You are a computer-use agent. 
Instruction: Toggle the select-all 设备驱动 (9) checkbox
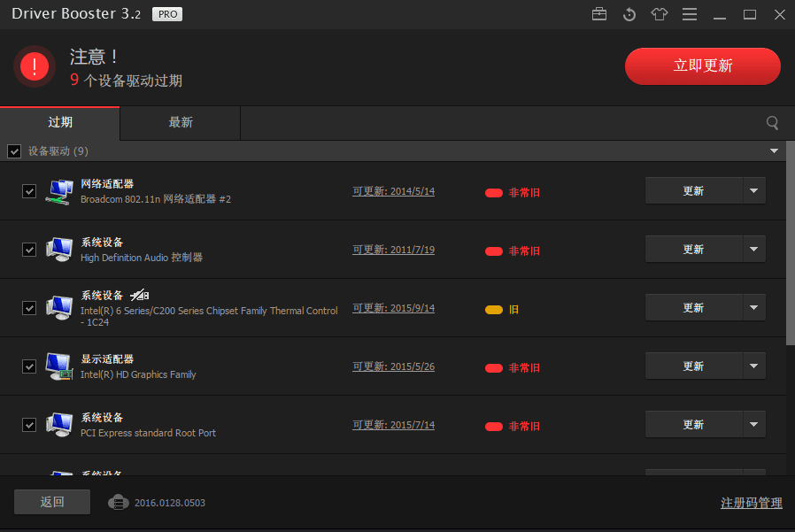coord(14,151)
